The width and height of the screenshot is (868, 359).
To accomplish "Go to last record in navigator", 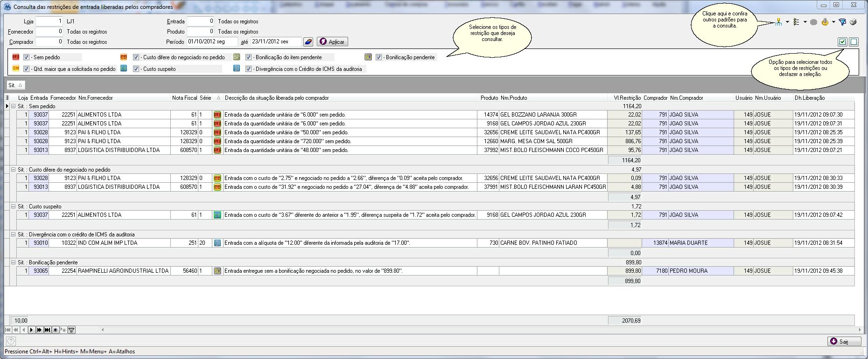I will point(47,330).
